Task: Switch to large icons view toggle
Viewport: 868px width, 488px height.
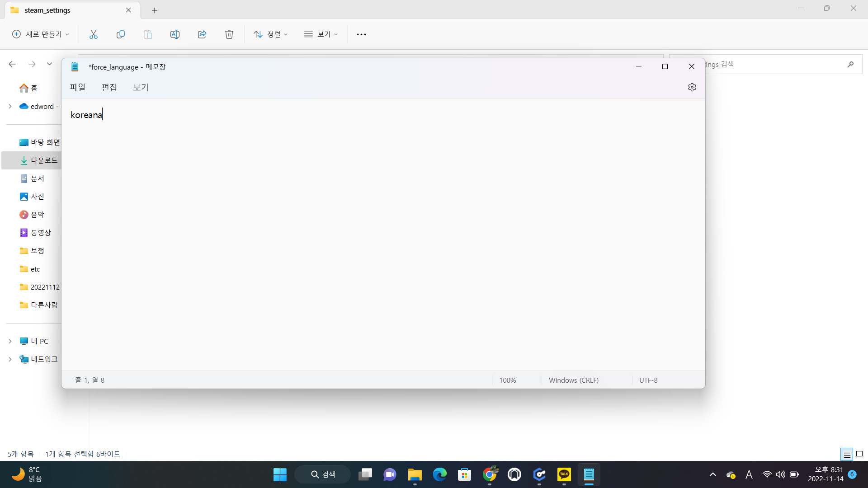Action: click(x=859, y=454)
